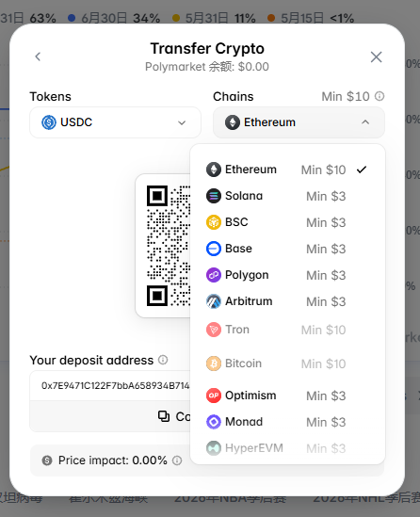Viewport: 420px width, 517px height.
Task: Copy the deposit address with copy button
Action: 110,416
